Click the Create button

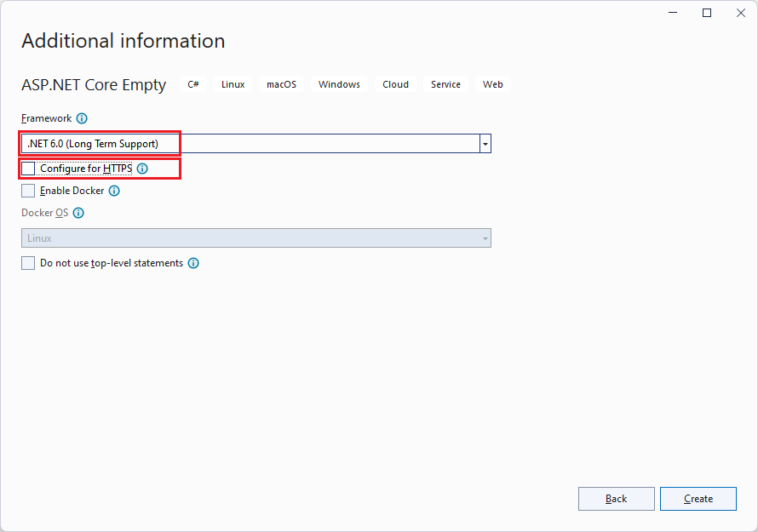coord(698,499)
